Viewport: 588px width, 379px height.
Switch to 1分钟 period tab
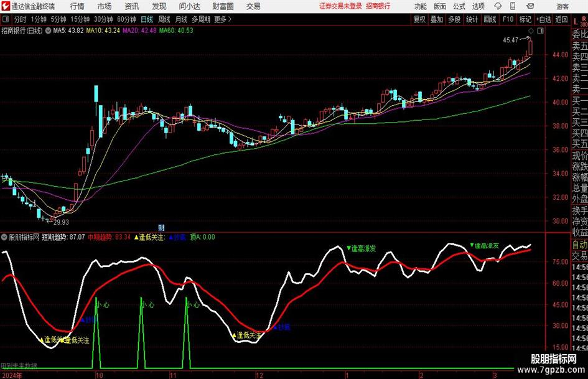coord(39,19)
